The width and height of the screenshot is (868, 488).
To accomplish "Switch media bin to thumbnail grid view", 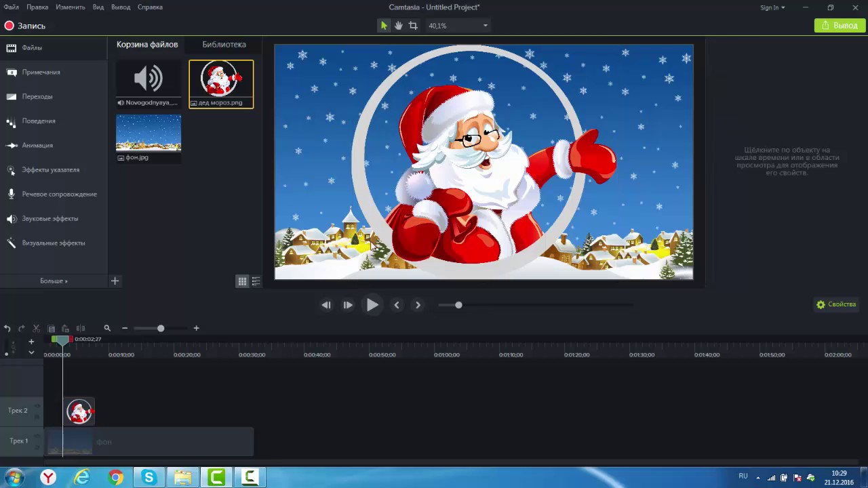I will 242,281.
